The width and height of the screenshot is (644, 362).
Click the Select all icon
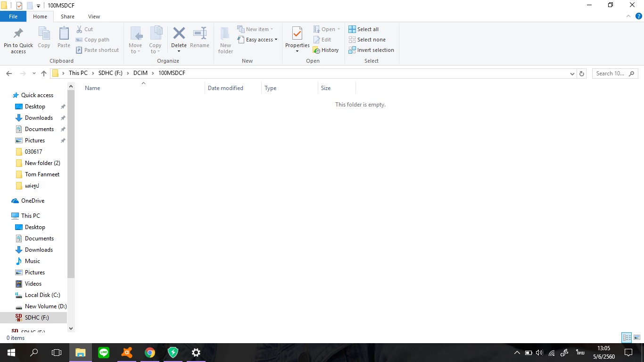(x=352, y=29)
